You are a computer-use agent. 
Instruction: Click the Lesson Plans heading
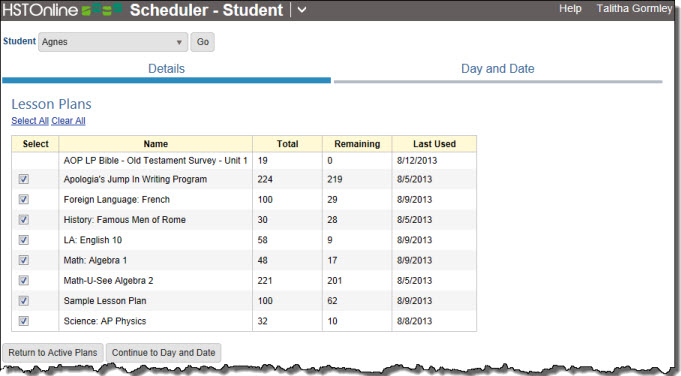click(x=51, y=104)
